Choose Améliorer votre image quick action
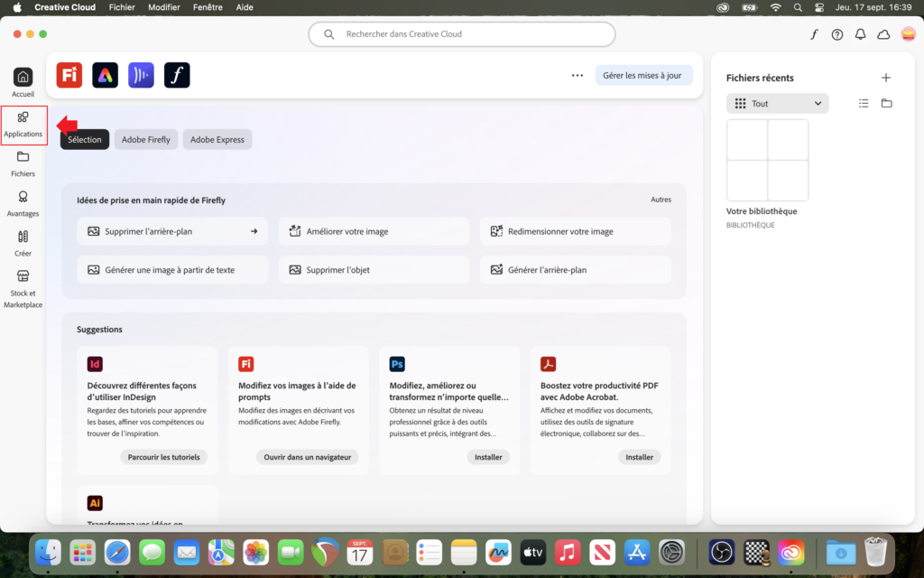This screenshot has width=924, height=578. 374,231
